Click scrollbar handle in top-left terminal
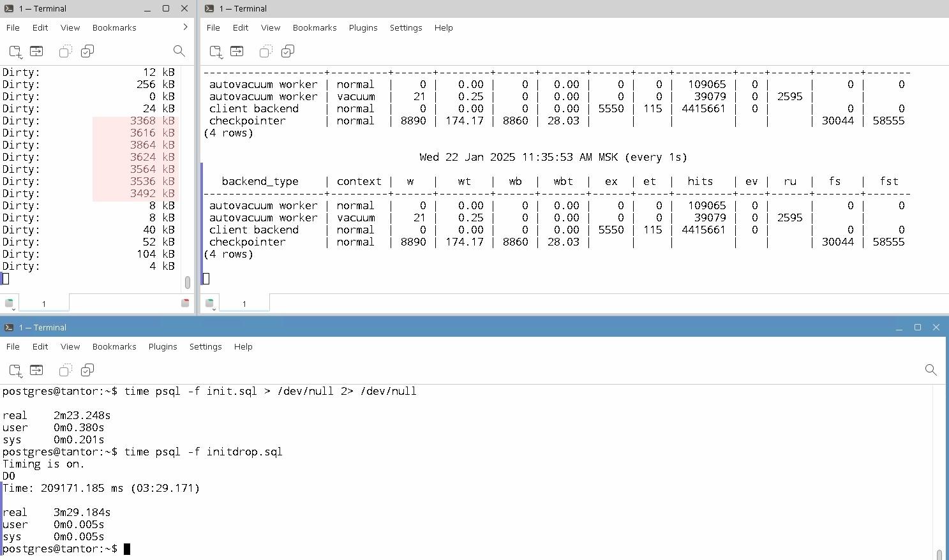 (x=187, y=282)
